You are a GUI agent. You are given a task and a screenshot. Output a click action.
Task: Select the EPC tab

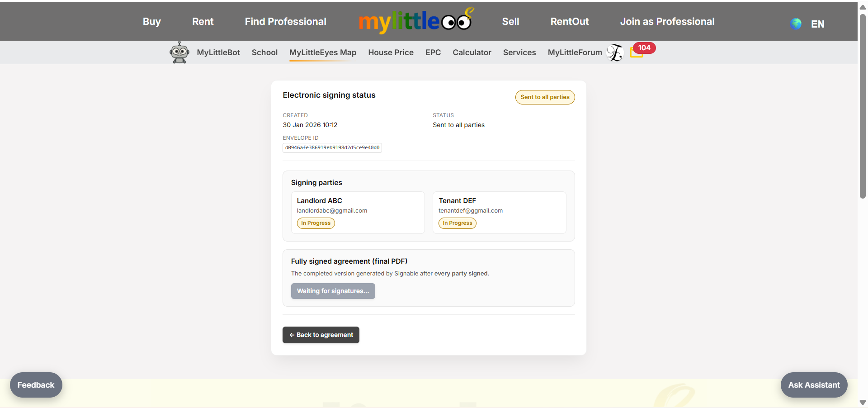pos(433,52)
